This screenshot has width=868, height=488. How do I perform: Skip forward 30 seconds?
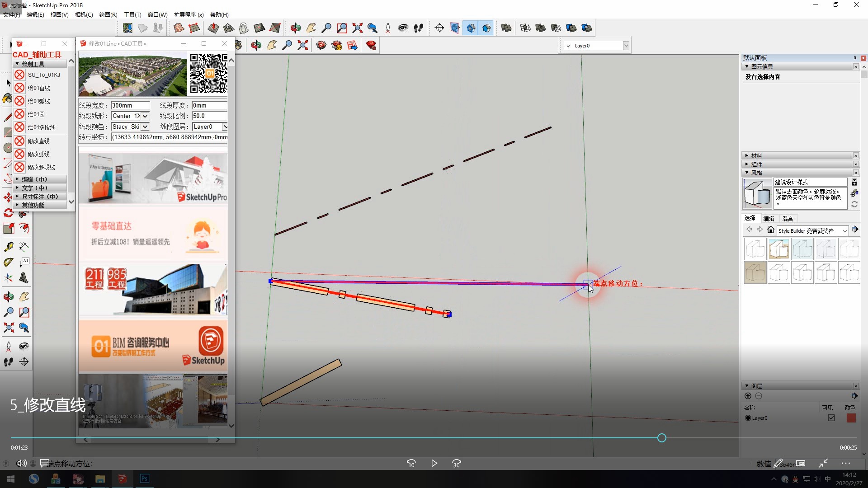click(x=457, y=463)
